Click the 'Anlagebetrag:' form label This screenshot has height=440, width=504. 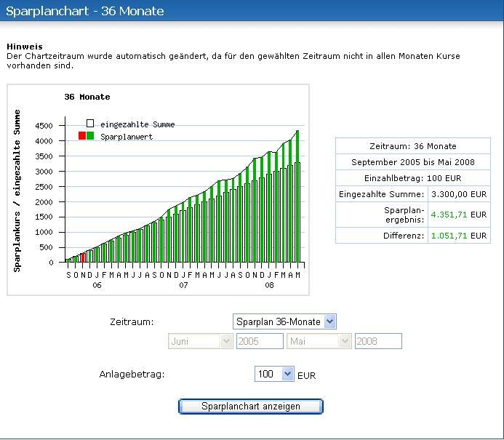[x=132, y=374]
